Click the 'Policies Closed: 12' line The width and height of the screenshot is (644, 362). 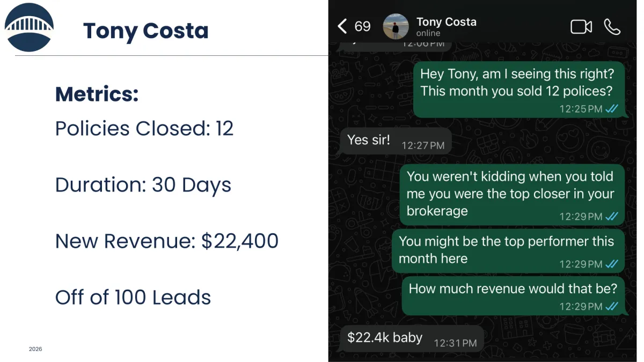[x=144, y=129]
